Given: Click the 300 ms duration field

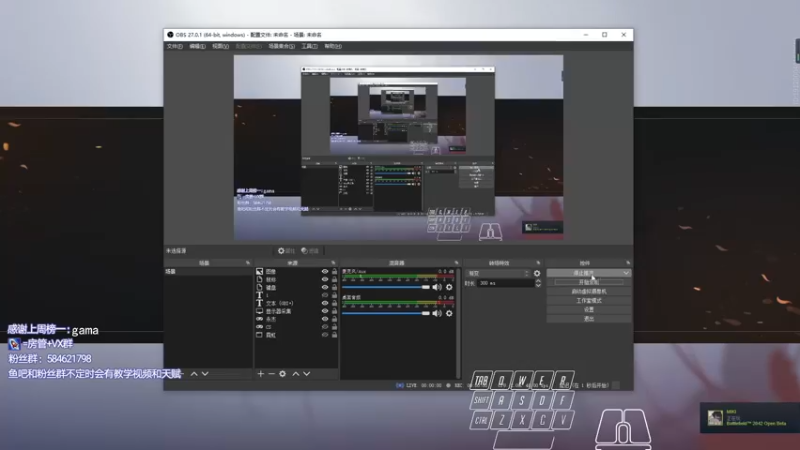Looking at the screenshot, I should click(x=505, y=283).
